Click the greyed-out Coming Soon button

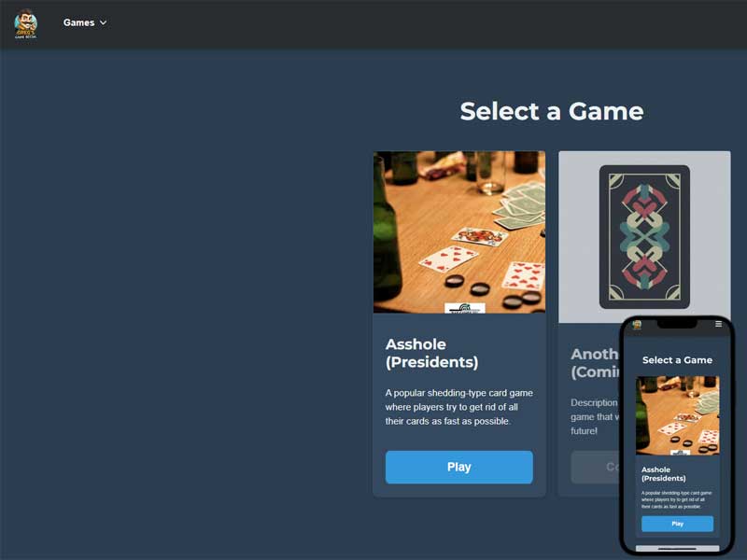[x=596, y=468]
